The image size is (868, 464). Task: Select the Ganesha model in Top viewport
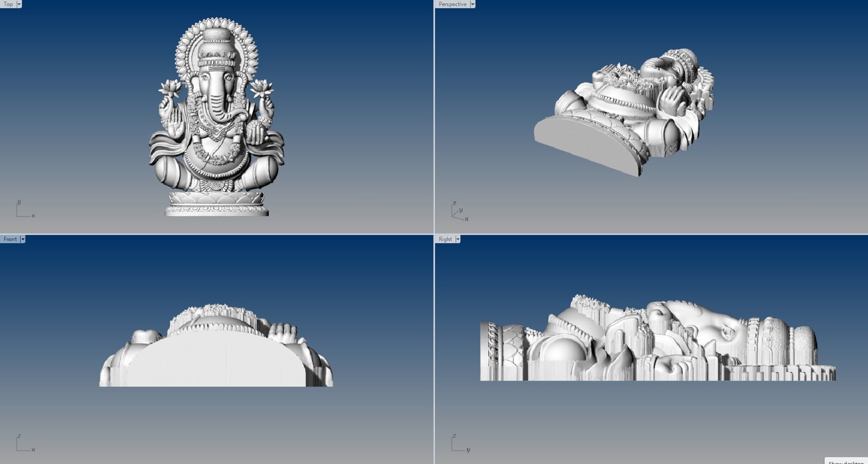(216, 129)
